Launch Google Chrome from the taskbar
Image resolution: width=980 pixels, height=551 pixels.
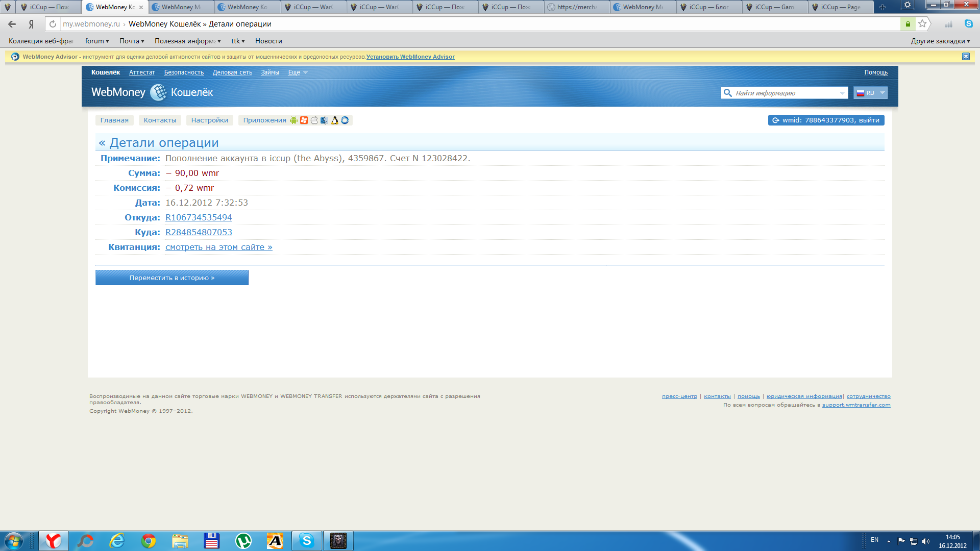(x=149, y=541)
